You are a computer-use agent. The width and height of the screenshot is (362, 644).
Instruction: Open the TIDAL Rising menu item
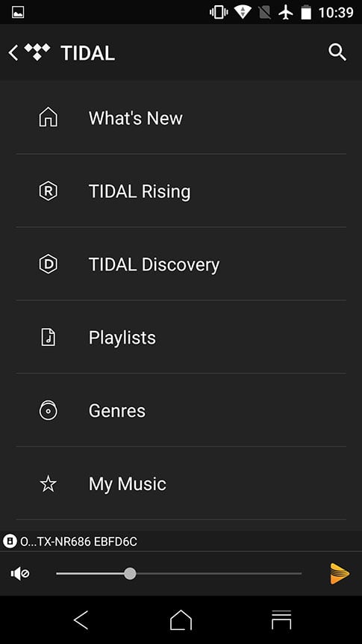(x=181, y=191)
